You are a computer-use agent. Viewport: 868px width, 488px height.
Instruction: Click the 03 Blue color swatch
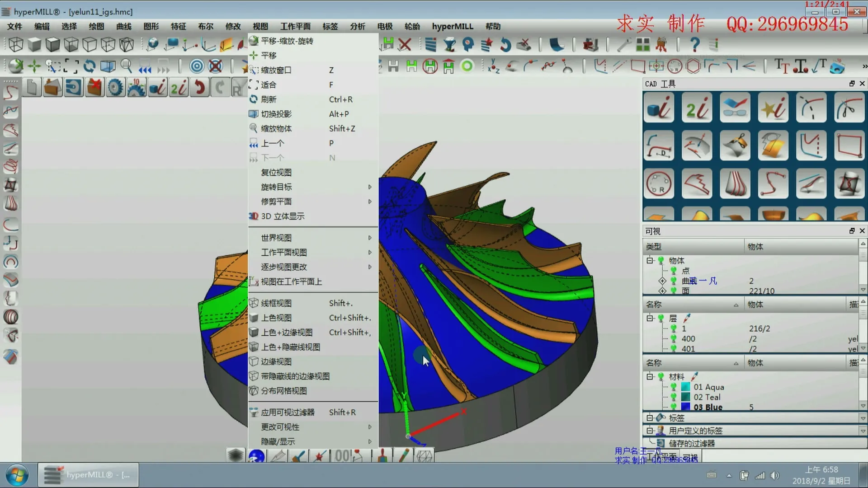(x=685, y=407)
